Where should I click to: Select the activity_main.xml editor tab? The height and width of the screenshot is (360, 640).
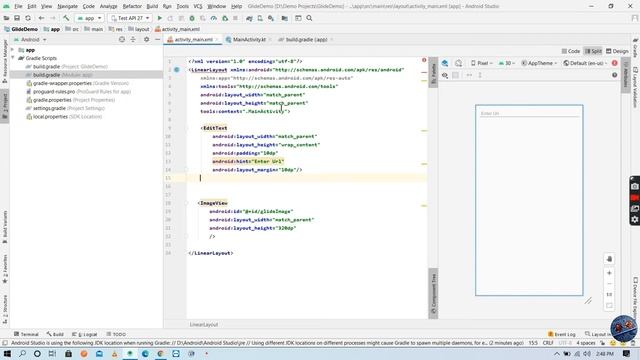pyautogui.click(x=193, y=40)
